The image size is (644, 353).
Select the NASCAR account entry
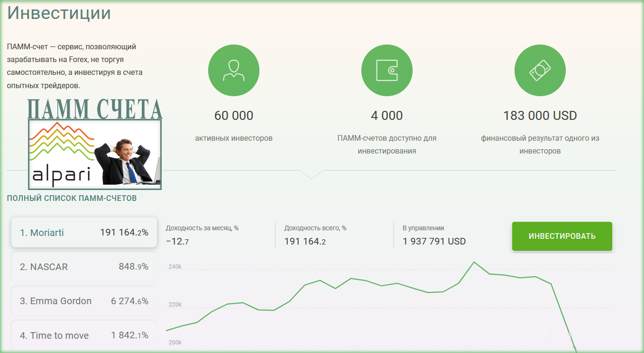(x=84, y=267)
